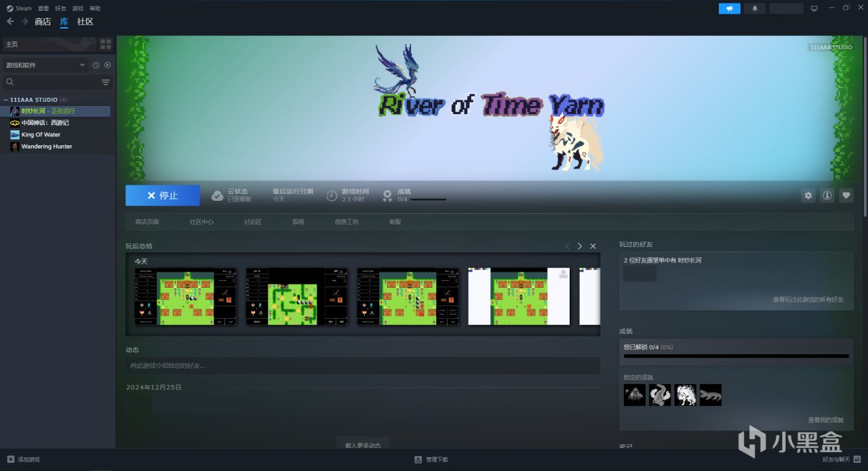The height and width of the screenshot is (471, 868).
Task: Click the 游戏时间 clock icon
Action: [332, 195]
